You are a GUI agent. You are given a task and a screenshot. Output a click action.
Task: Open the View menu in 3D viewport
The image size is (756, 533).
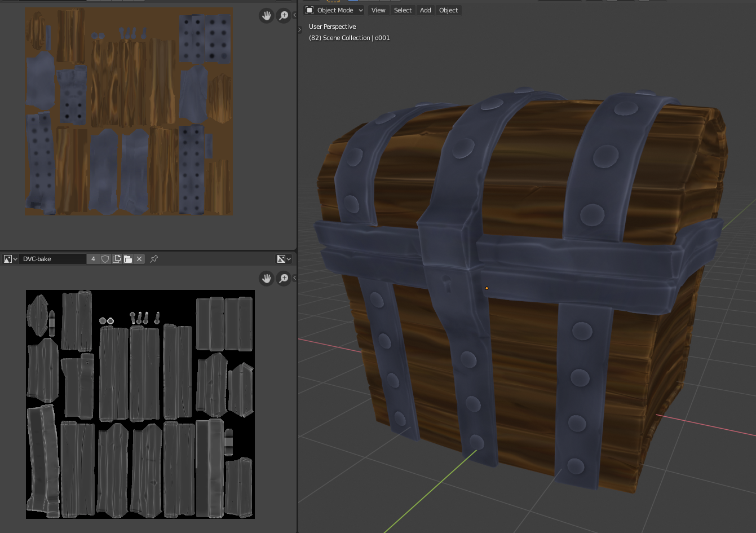(x=378, y=10)
